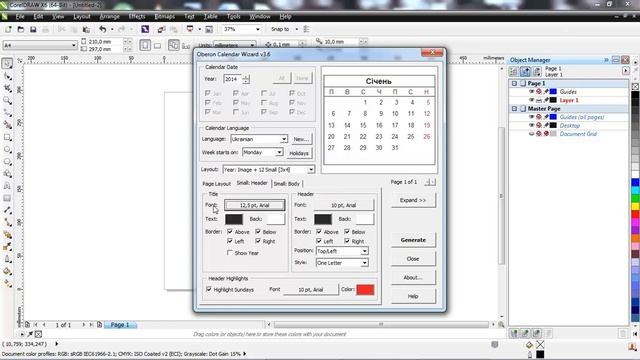This screenshot has width=640, height=360.
Task: Select the Crop tool in toolbox
Action: click(x=7, y=88)
